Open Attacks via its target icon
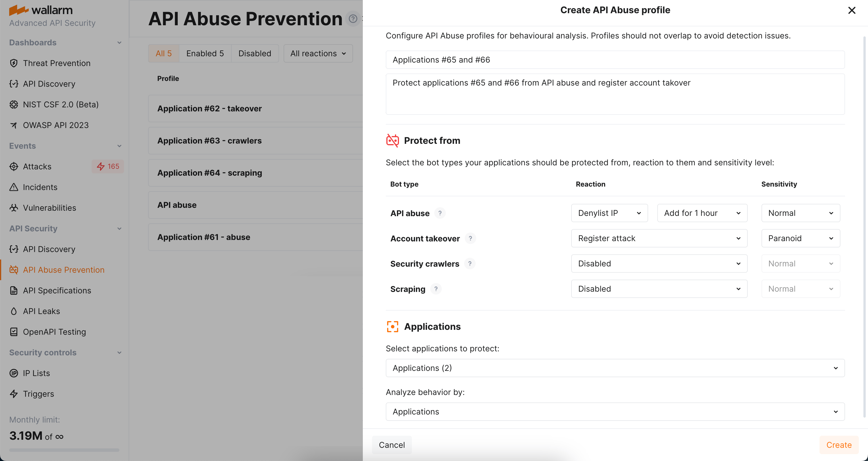 tap(13, 166)
